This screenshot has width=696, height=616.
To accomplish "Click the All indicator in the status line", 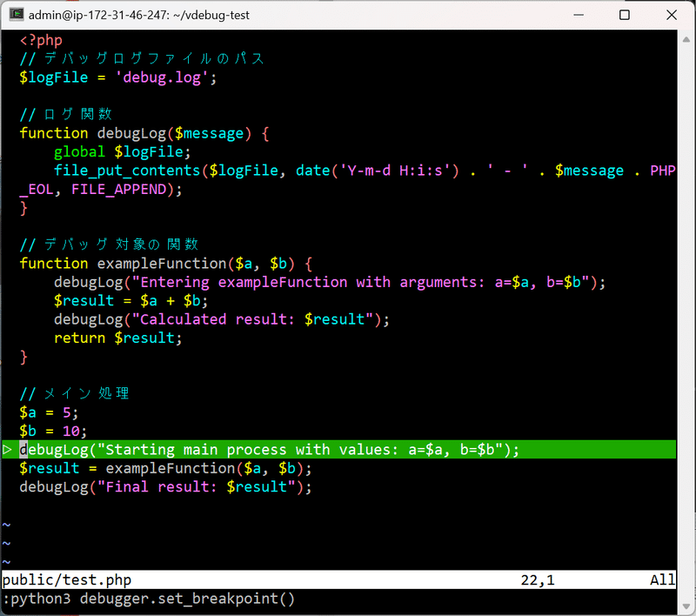I will [x=663, y=579].
